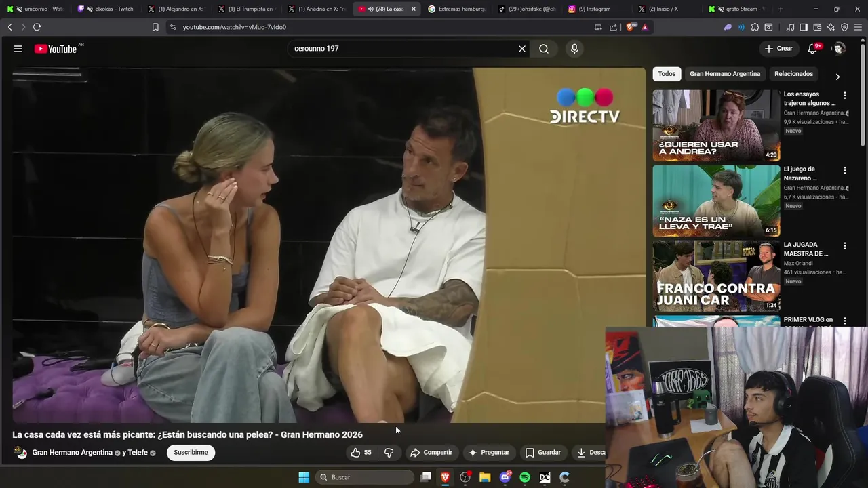Viewport: 868px width, 488px height.
Task: Select the 'Gran Hermano Argentina' filter chip
Action: tap(725, 74)
